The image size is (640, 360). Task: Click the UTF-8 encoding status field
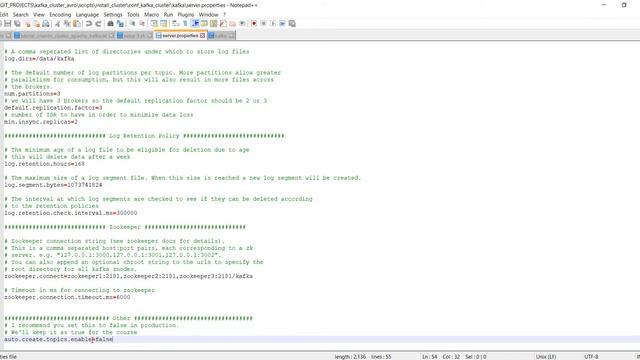click(x=591, y=357)
